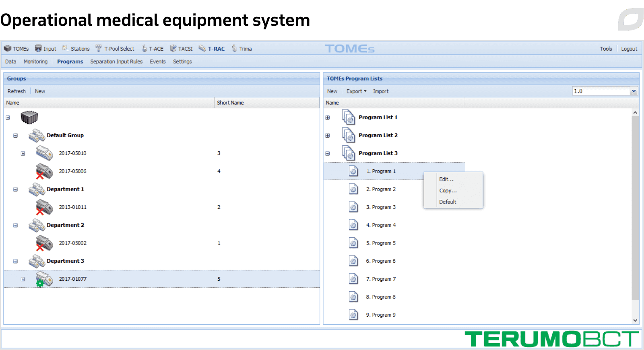
Task: Collapse Program List 3
Action: [x=328, y=153]
